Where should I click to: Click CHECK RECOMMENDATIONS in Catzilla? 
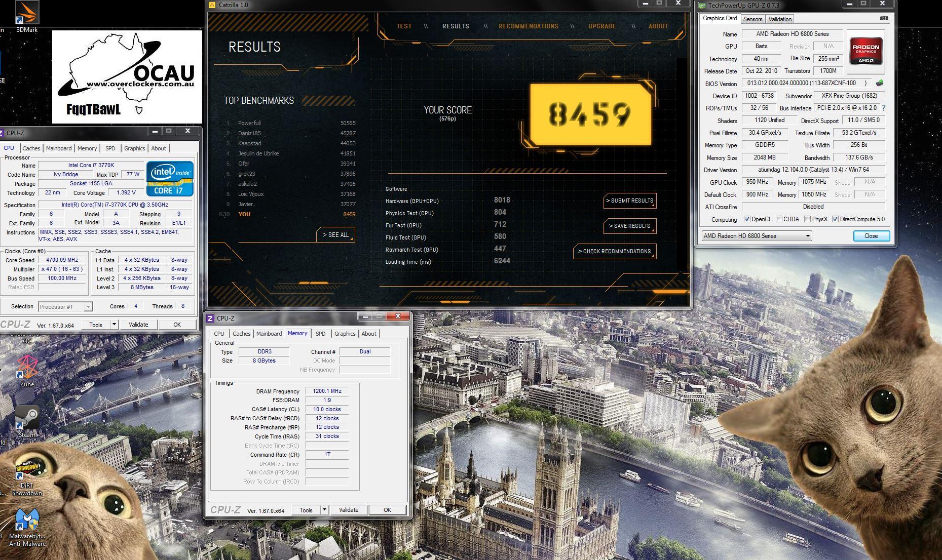point(615,251)
